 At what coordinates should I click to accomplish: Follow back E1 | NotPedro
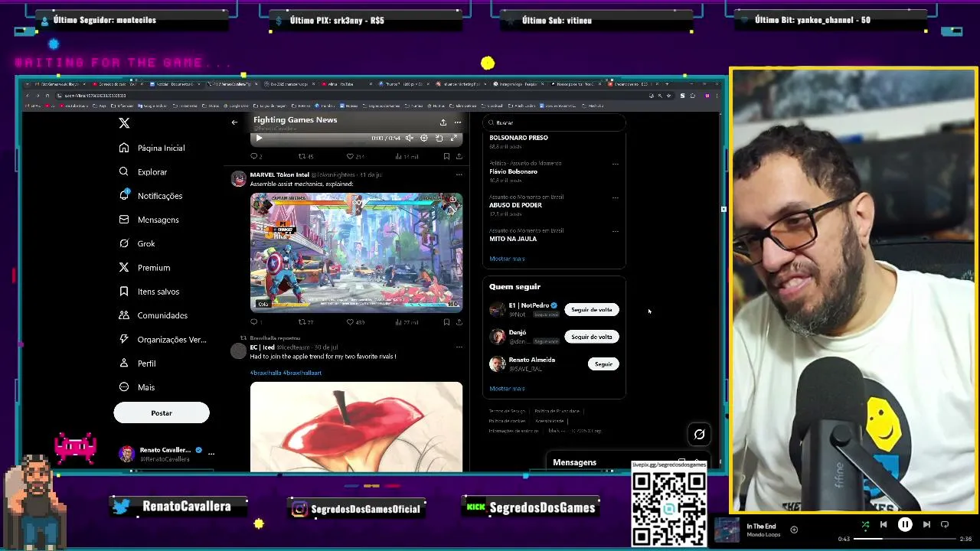click(x=592, y=310)
